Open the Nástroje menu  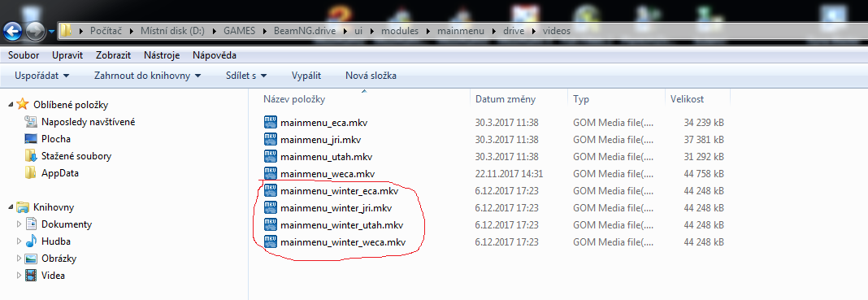tap(163, 55)
